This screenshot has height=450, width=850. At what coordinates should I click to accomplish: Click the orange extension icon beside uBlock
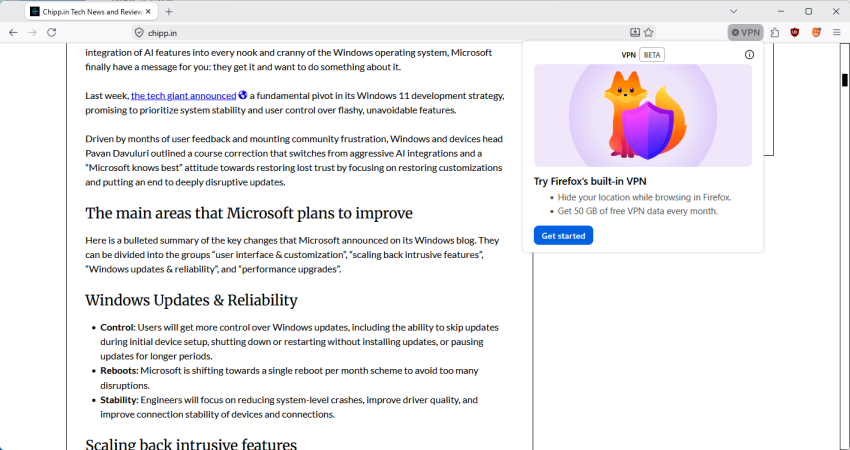[816, 32]
